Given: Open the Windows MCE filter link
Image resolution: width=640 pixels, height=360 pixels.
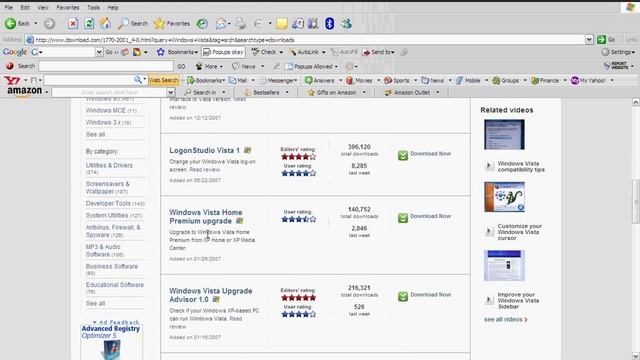Looking at the screenshot, I should 106,111.
